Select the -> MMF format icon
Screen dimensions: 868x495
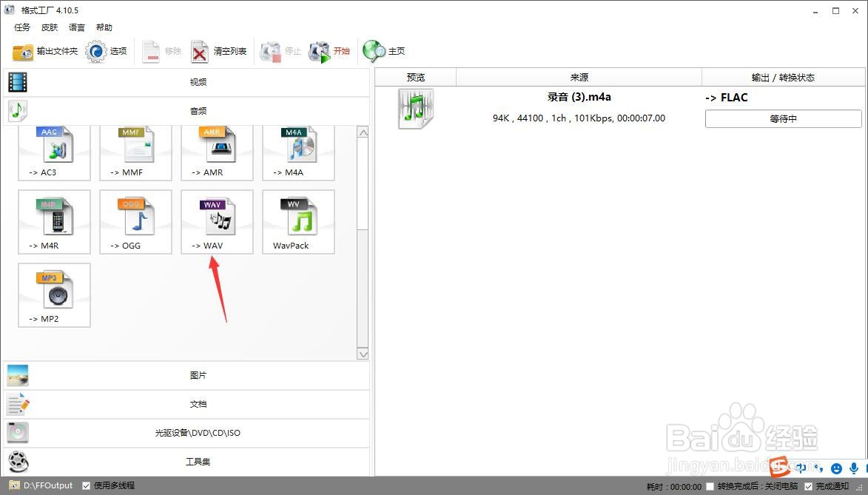tap(135, 152)
